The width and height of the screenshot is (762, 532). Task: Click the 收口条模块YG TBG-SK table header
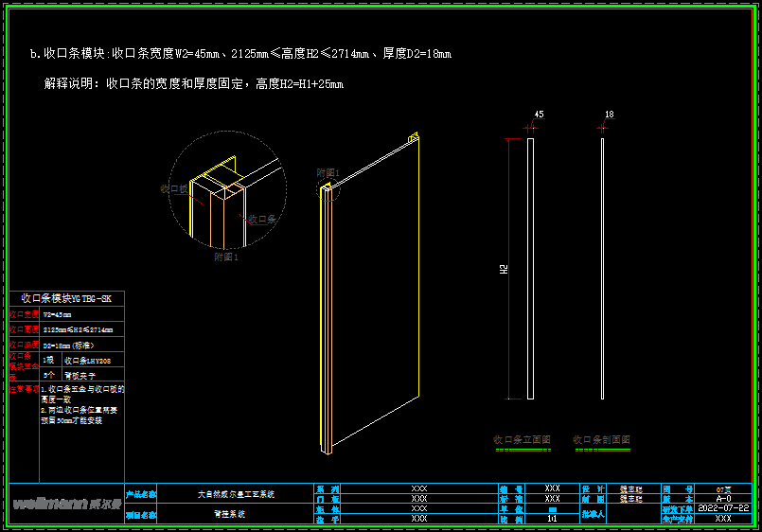coord(66,298)
